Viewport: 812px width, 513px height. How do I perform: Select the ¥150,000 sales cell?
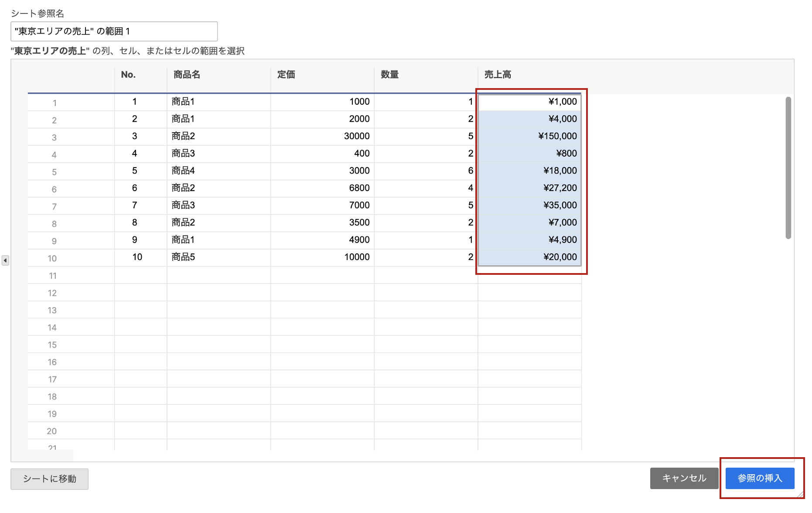tap(529, 136)
